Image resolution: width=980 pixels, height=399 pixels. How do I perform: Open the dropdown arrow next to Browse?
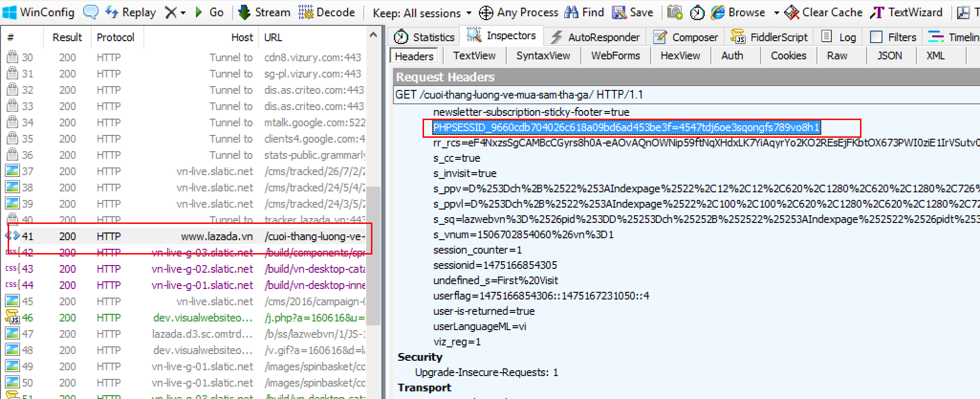pos(776,13)
